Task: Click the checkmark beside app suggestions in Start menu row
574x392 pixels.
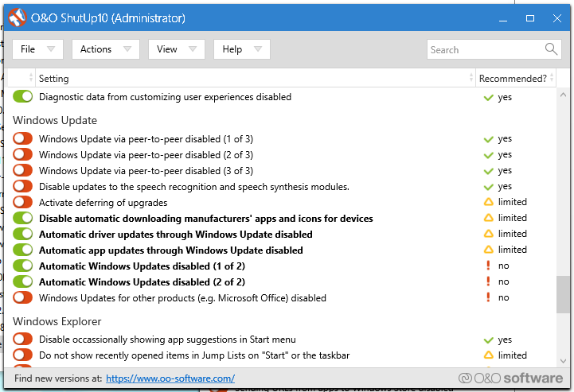Action: coord(488,340)
